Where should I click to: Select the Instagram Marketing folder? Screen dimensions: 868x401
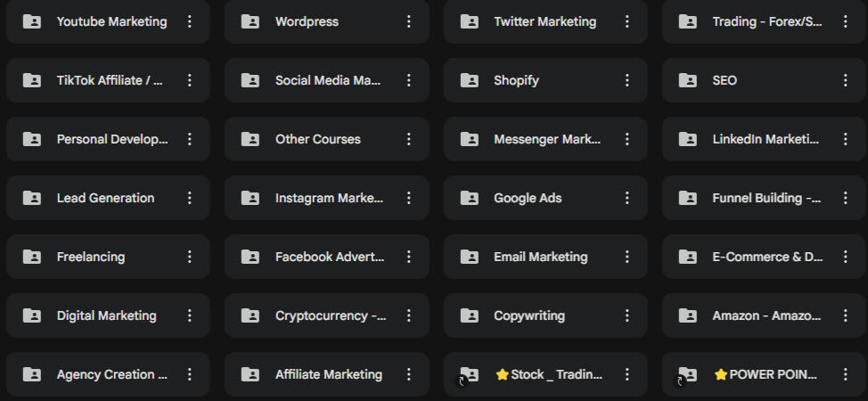point(329,198)
